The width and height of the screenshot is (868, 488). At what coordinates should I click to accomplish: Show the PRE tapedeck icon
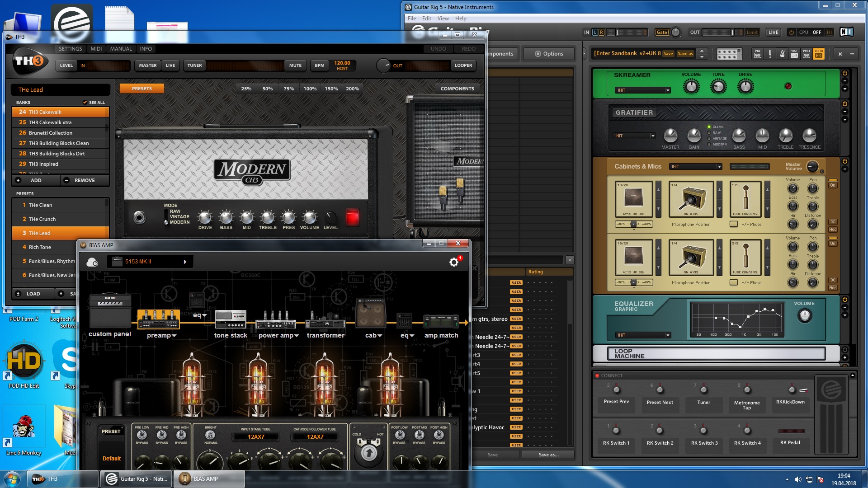pos(758,54)
